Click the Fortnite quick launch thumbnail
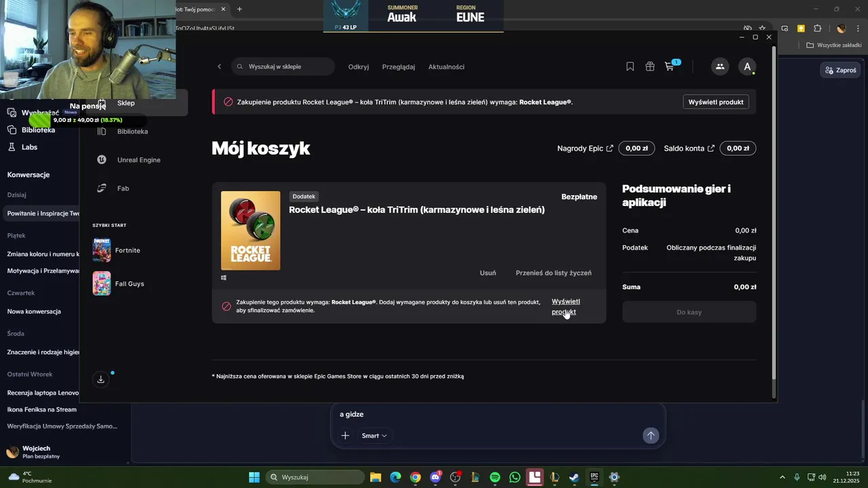The height and width of the screenshot is (488, 868). click(102, 250)
